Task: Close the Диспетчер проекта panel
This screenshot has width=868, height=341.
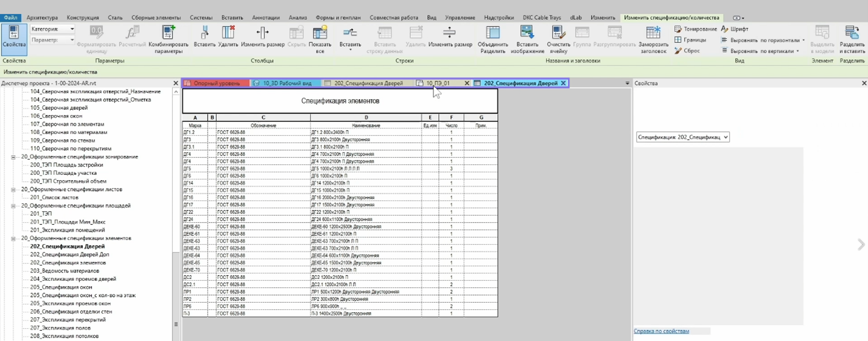Action: tap(176, 83)
